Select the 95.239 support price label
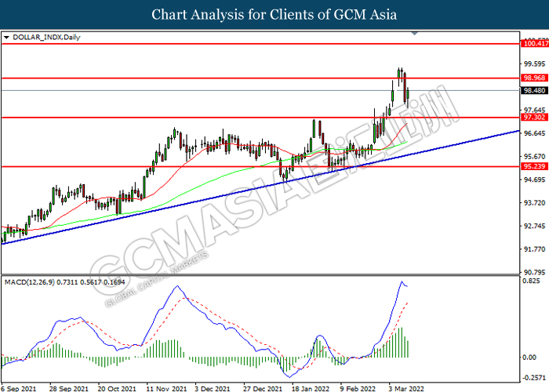 [x=535, y=166]
